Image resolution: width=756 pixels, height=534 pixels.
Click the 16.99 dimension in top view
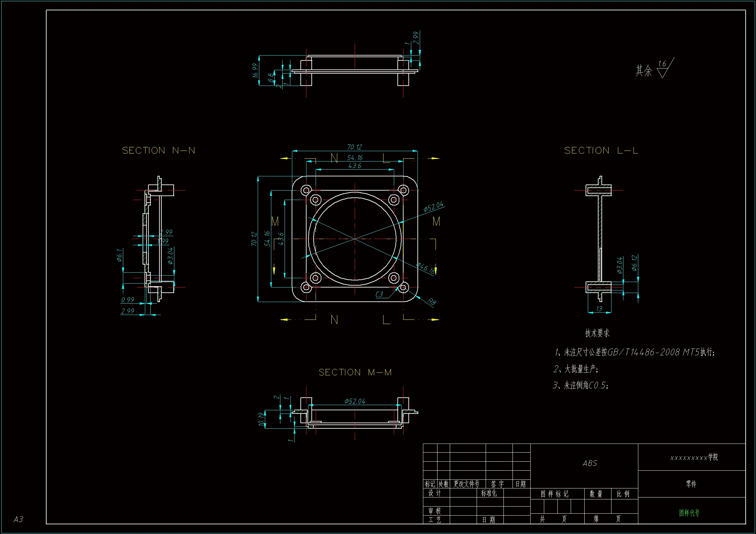(255, 70)
